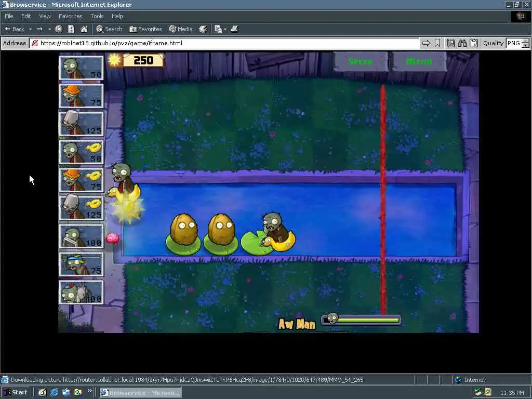Click the pink brain at the pool lane
This screenshot has height=399, width=532.
[x=113, y=238]
